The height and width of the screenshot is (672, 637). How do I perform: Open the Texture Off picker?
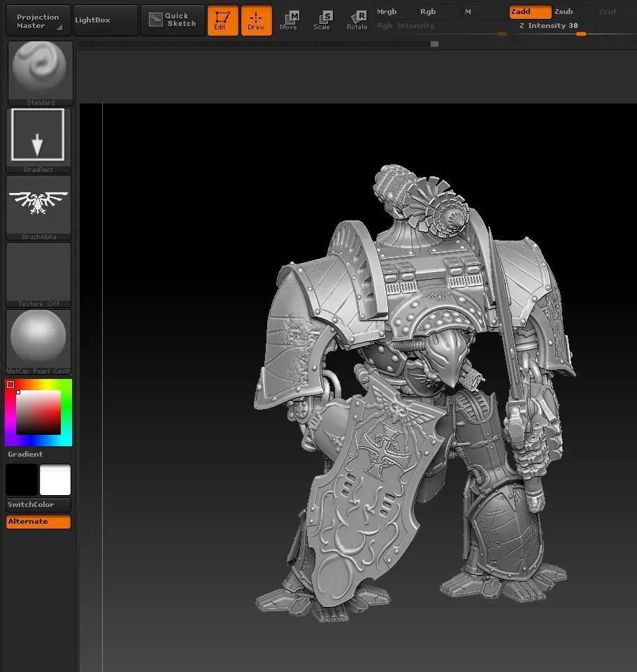click(38, 275)
